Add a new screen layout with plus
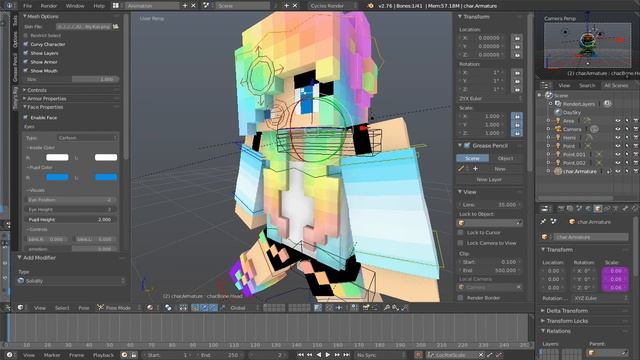640x360 pixels. 185,6
